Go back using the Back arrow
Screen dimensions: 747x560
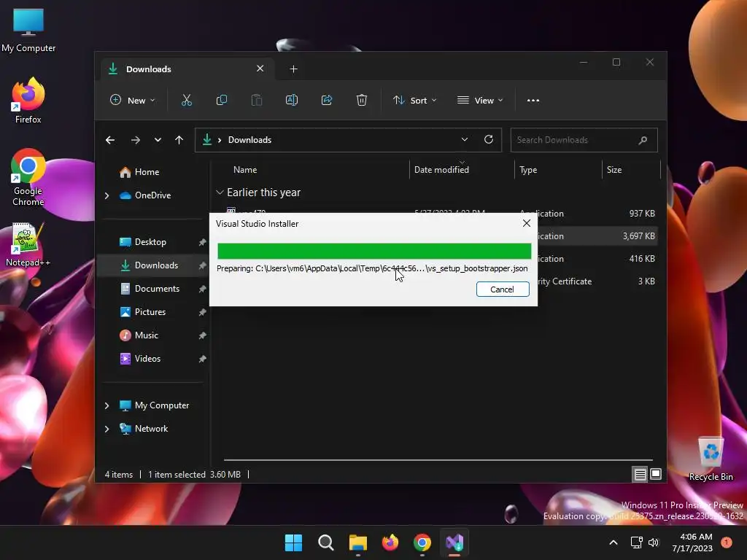[x=110, y=140]
